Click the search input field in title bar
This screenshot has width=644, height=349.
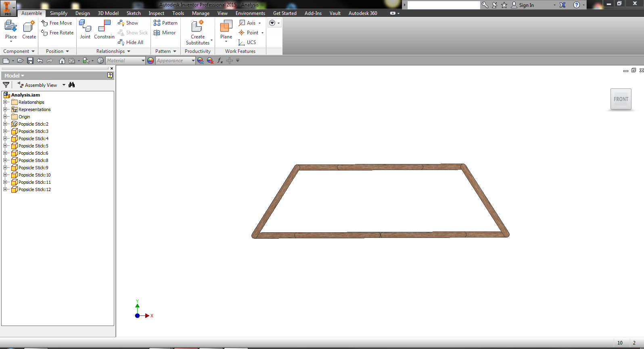(x=443, y=5)
